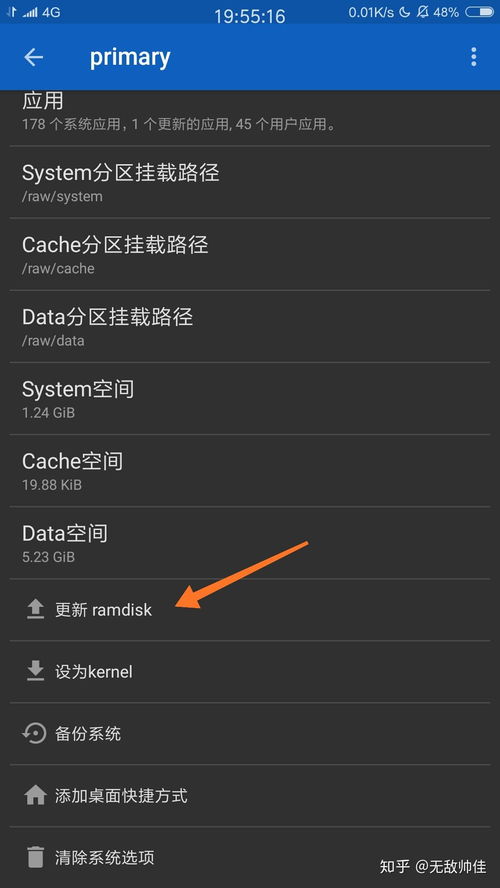Tap the download icon beside 设为kernel
The height and width of the screenshot is (888, 500).
click(x=35, y=672)
